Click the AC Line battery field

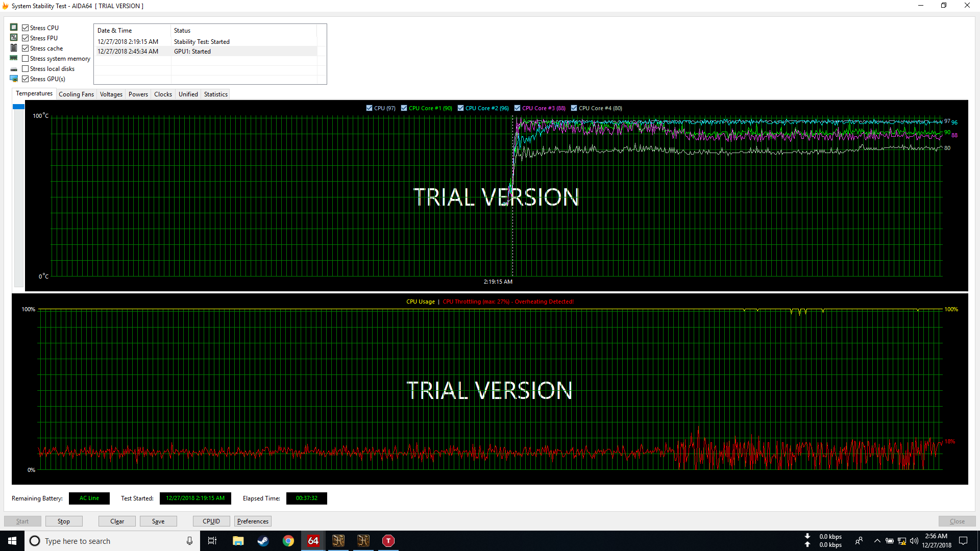pos(89,498)
